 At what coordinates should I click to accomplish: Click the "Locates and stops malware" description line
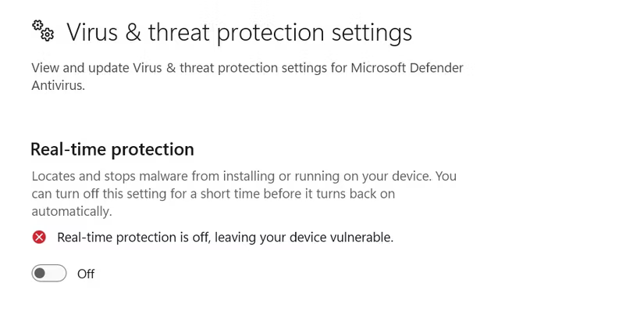(x=244, y=177)
